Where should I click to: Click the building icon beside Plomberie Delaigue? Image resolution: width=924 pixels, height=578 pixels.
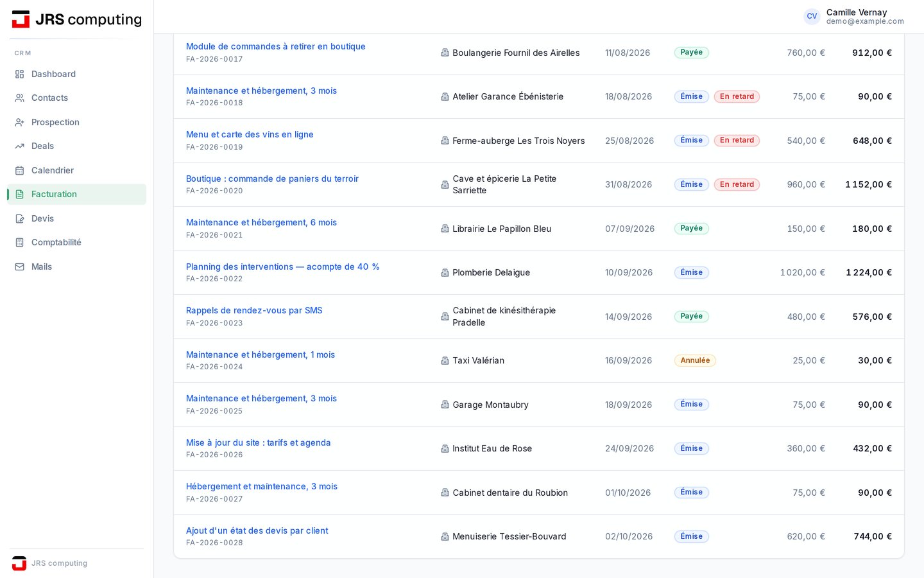click(x=445, y=273)
